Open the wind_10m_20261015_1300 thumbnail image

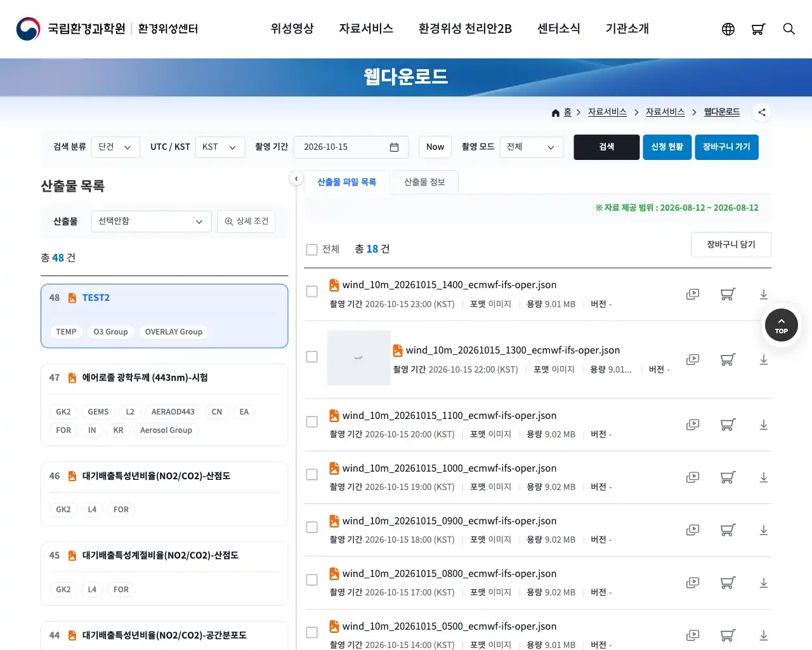358,358
